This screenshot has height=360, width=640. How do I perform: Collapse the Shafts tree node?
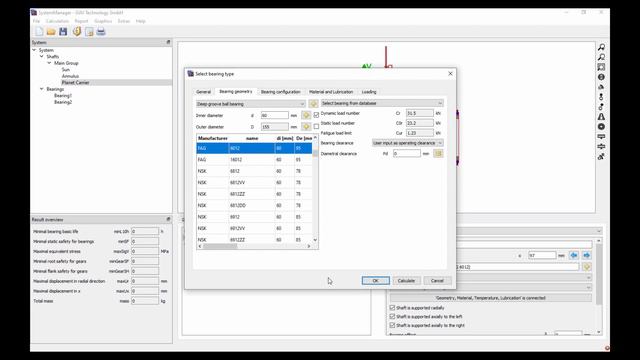(42, 56)
